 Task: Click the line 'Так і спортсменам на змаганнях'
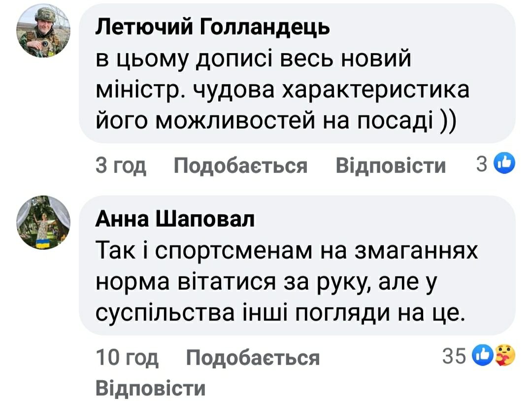287,252
